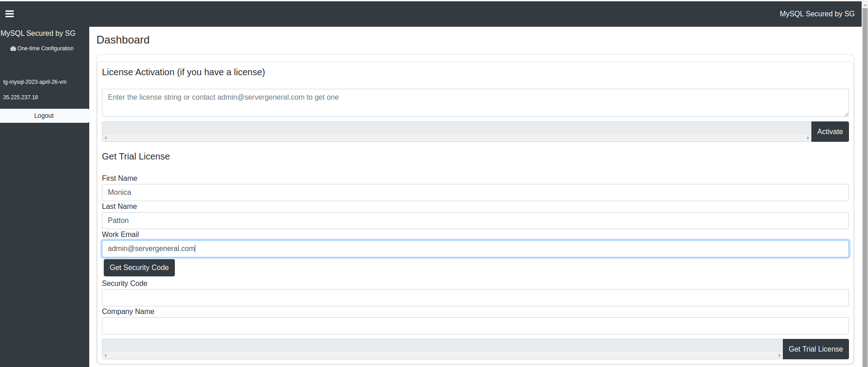
Task: Click the tg-mysql-2023-april-26-vm hostname text
Action: (x=35, y=82)
